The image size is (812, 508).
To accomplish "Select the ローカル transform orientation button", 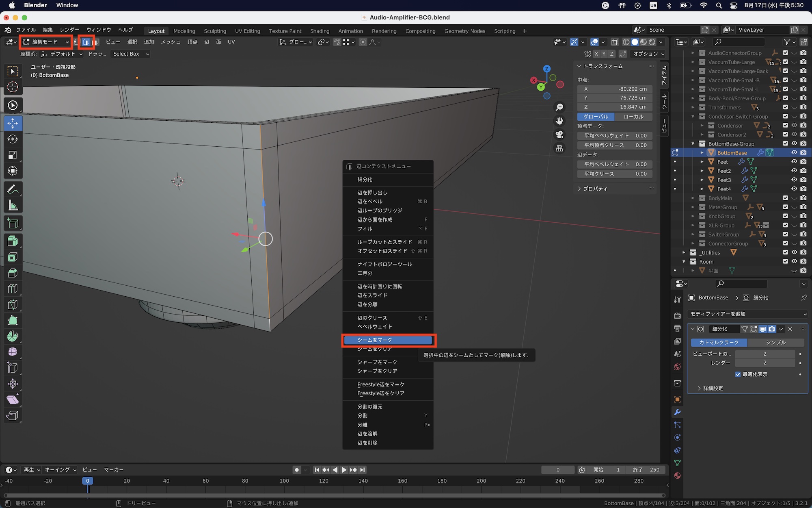I will pyautogui.click(x=633, y=117).
